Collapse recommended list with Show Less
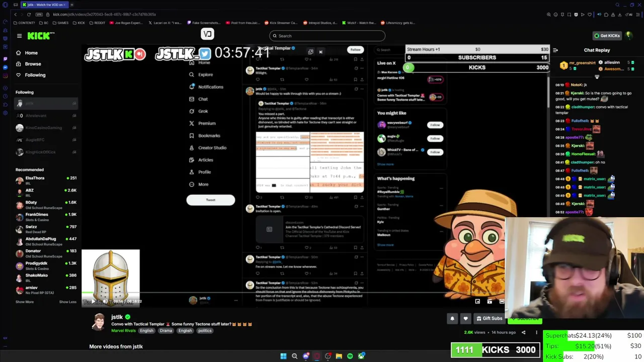 pyautogui.click(x=68, y=302)
